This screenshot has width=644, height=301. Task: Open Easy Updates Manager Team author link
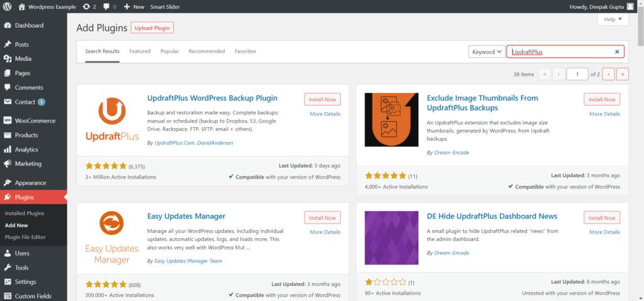point(188,261)
